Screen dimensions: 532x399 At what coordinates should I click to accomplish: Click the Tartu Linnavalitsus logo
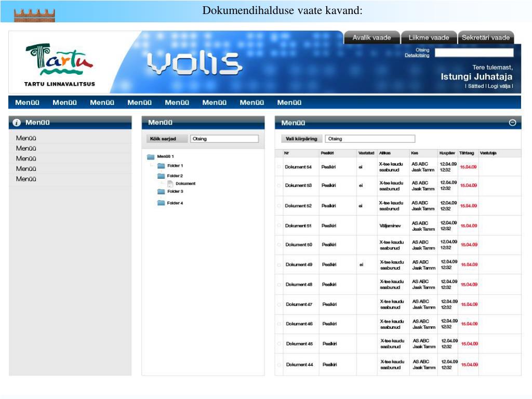click(59, 64)
